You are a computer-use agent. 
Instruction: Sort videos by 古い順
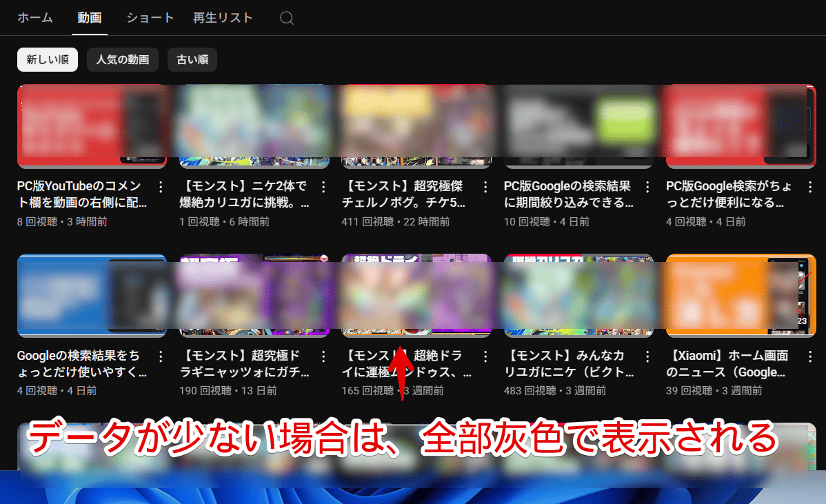tap(192, 60)
